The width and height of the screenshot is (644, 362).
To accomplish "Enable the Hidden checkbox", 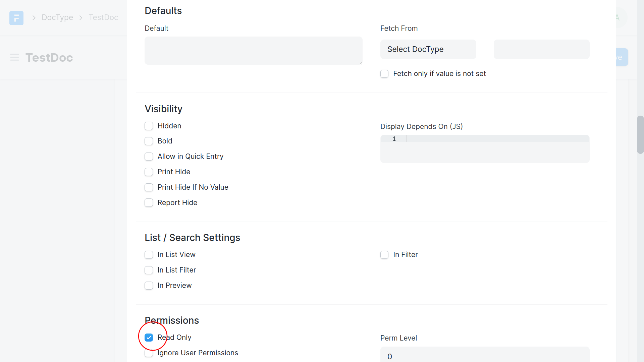I will 149,126.
